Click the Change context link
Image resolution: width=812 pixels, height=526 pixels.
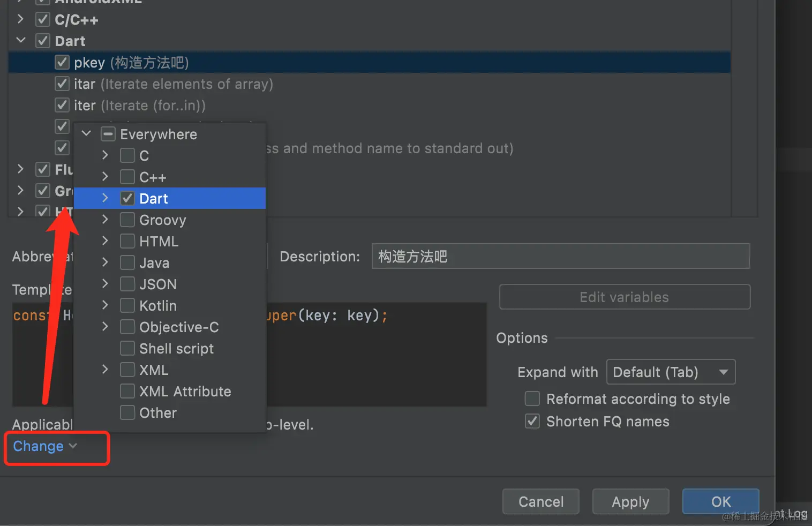pyautogui.click(x=39, y=446)
